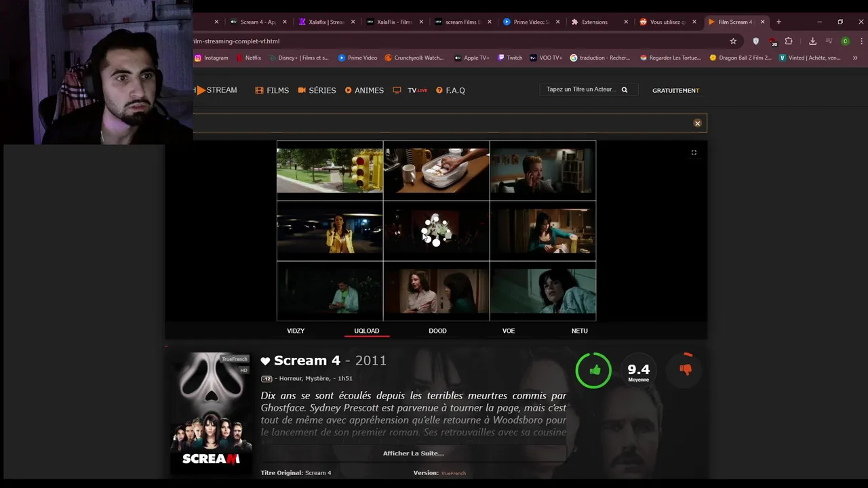Open the VOO TV+ bookmark
868x488 pixels.
click(546, 58)
